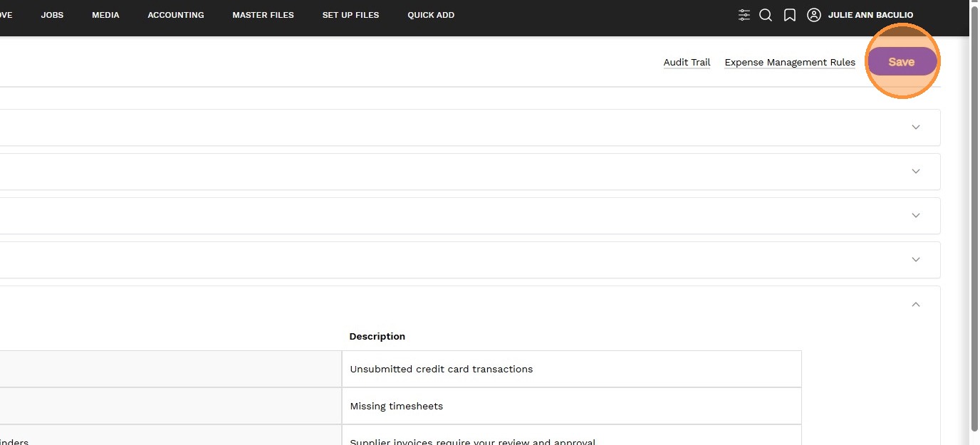
Task: Expand the fourth collapsed section chevron
Action: [x=916, y=260]
